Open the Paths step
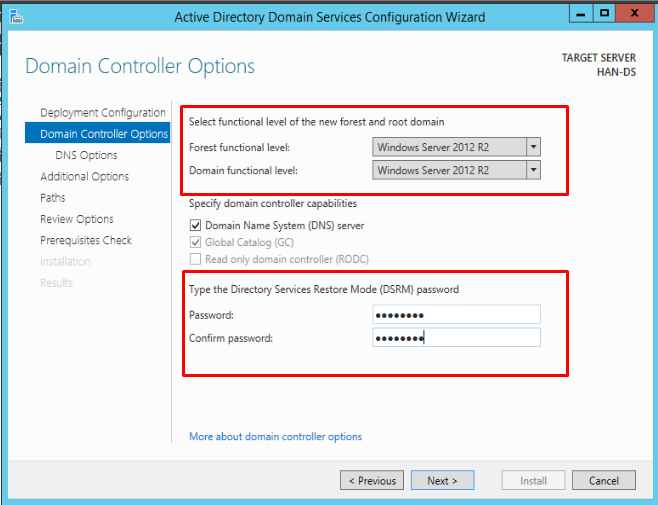Viewport: 658px width, 505px height. [x=52, y=198]
